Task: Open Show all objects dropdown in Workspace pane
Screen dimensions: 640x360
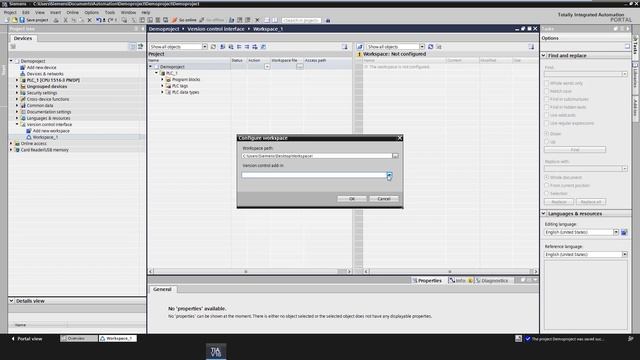Action: [x=422, y=47]
